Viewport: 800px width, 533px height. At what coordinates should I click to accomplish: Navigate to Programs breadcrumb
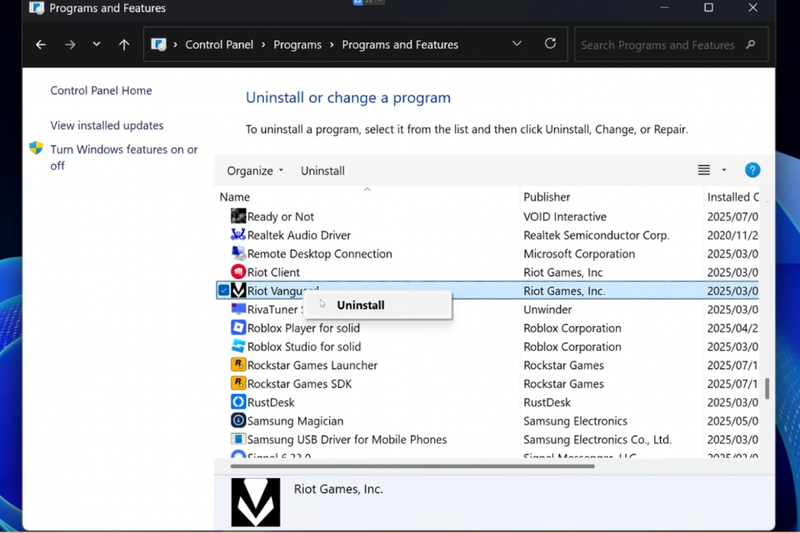coord(297,45)
